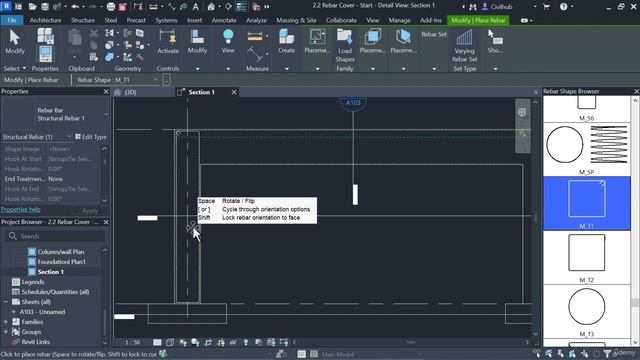
Task: Undo the last action
Action: pos(75,7)
